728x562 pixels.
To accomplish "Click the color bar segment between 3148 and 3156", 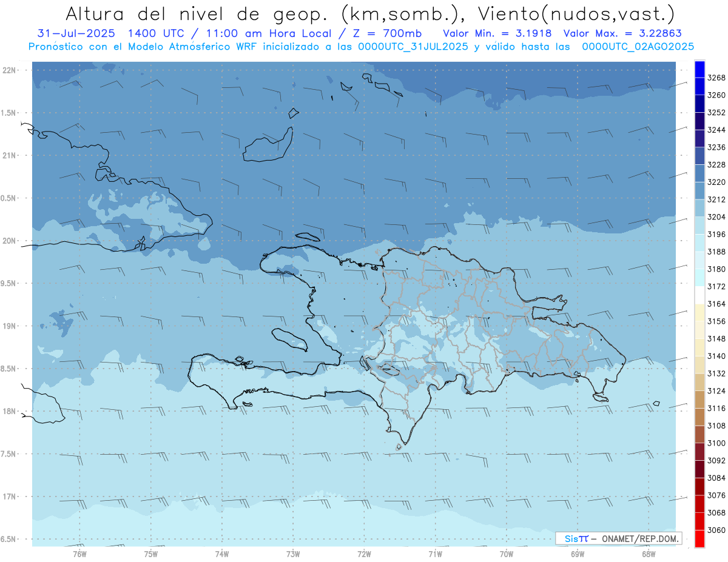I will [699, 330].
